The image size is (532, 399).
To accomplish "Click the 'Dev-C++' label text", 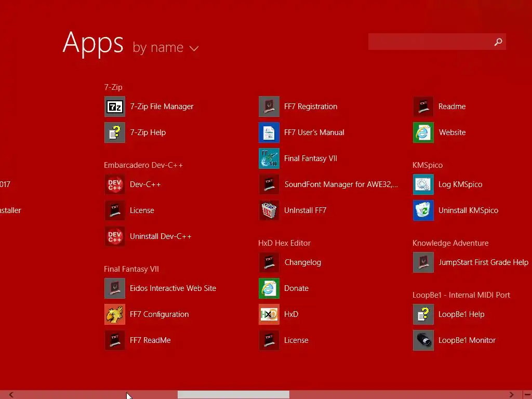I will 145,184.
